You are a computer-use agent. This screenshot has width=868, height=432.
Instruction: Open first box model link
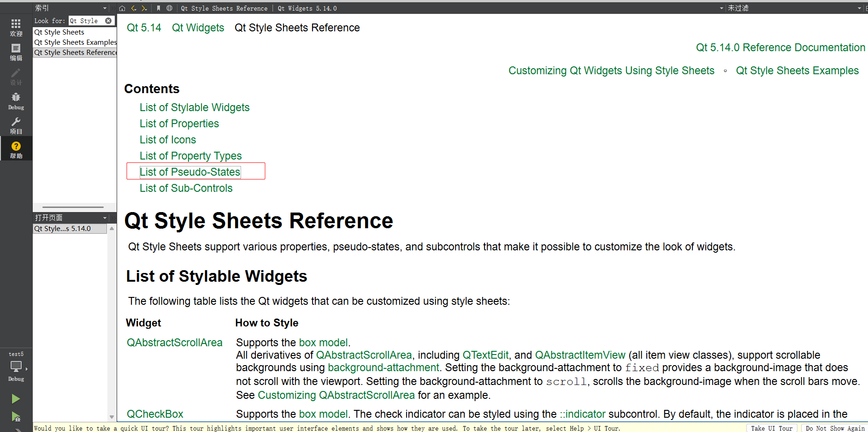click(x=324, y=343)
